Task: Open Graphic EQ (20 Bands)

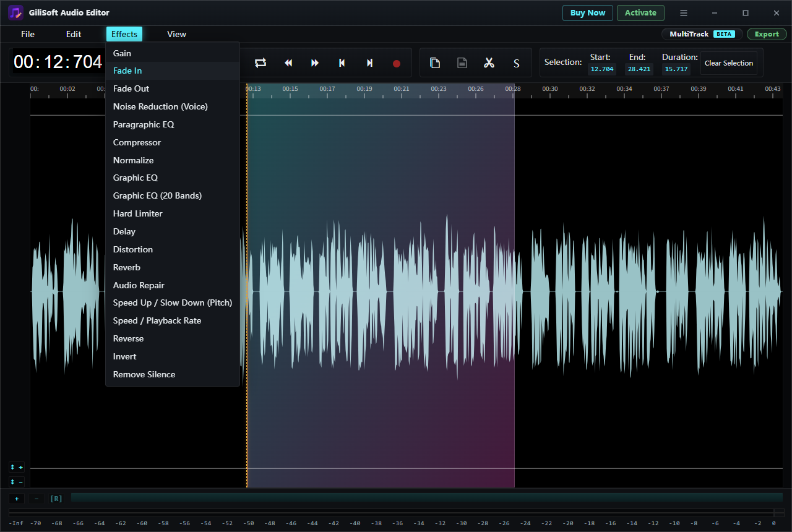Action: pos(173,195)
